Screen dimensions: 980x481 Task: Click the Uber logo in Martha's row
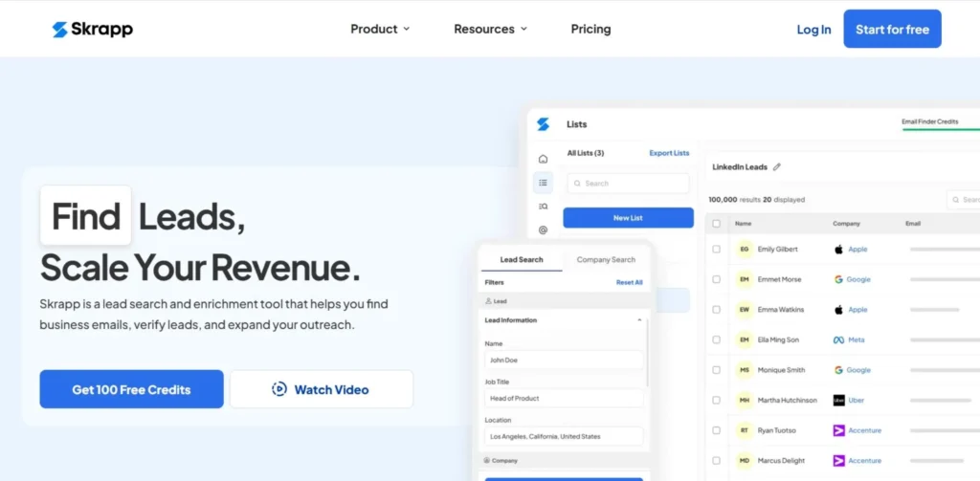coord(838,401)
